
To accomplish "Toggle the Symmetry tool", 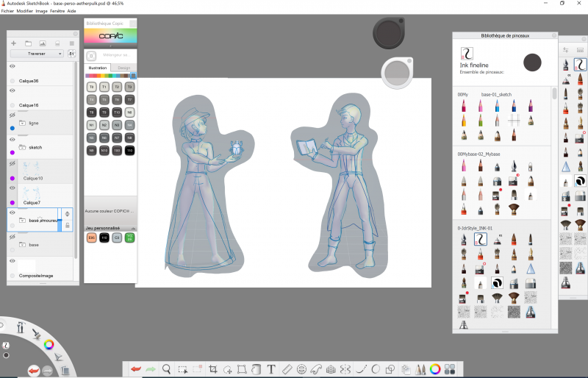I will [x=345, y=369].
